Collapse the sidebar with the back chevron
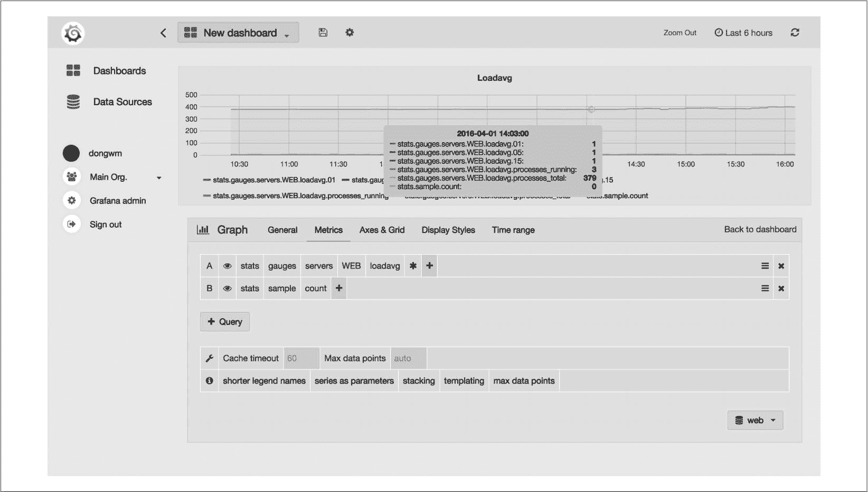Screen dimensions: 868x492 coord(163,33)
